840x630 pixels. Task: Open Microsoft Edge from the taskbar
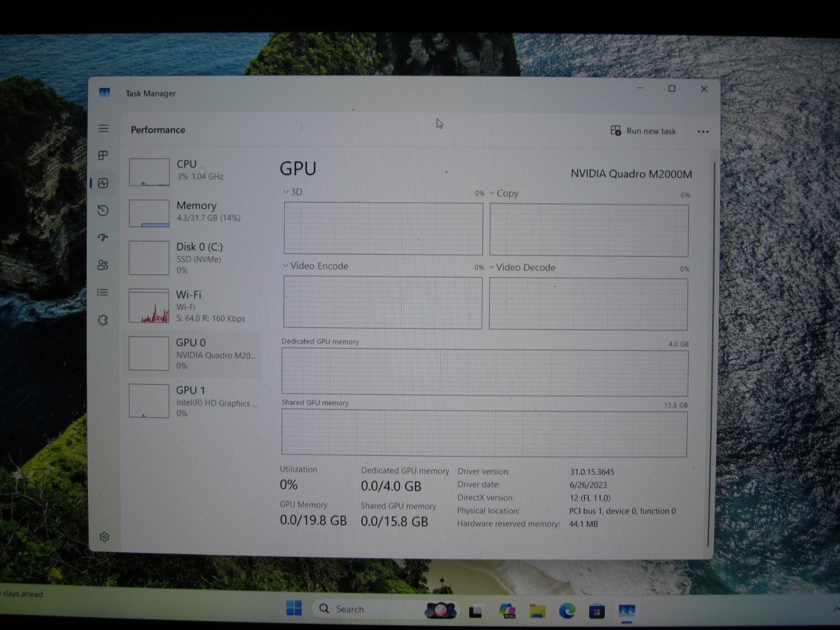point(566,611)
